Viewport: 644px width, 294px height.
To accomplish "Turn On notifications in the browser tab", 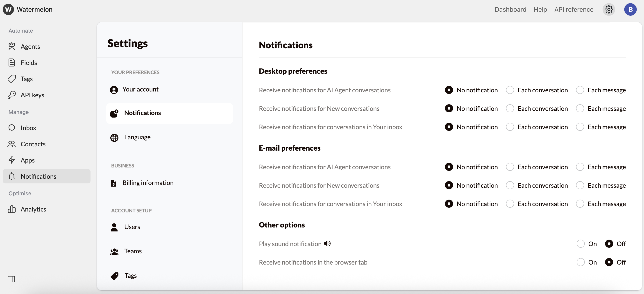I will [x=581, y=262].
